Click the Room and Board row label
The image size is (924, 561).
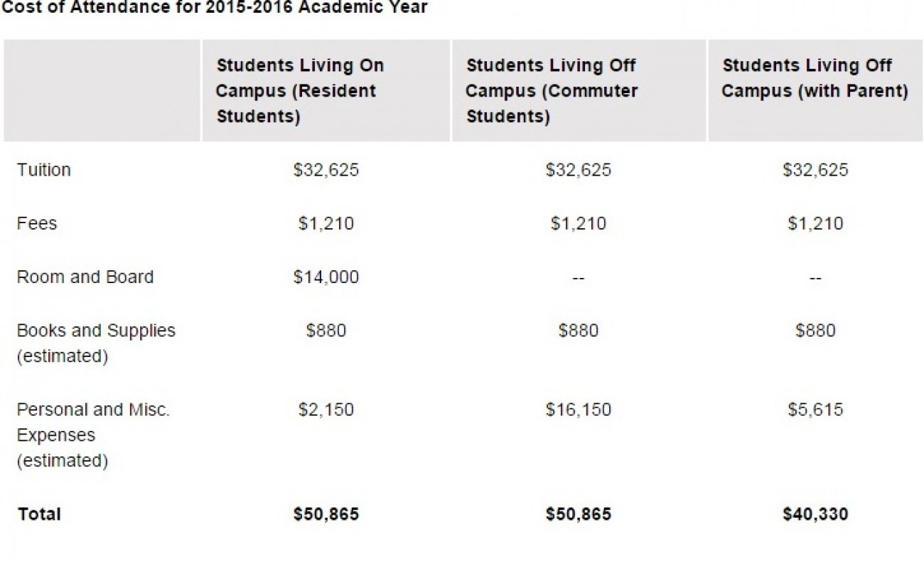click(85, 277)
